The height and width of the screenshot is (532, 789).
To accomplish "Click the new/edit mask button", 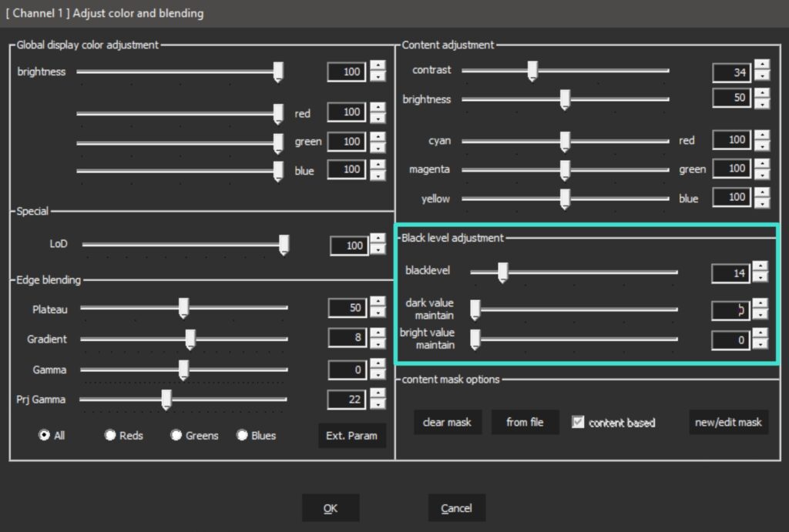I will tap(728, 422).
